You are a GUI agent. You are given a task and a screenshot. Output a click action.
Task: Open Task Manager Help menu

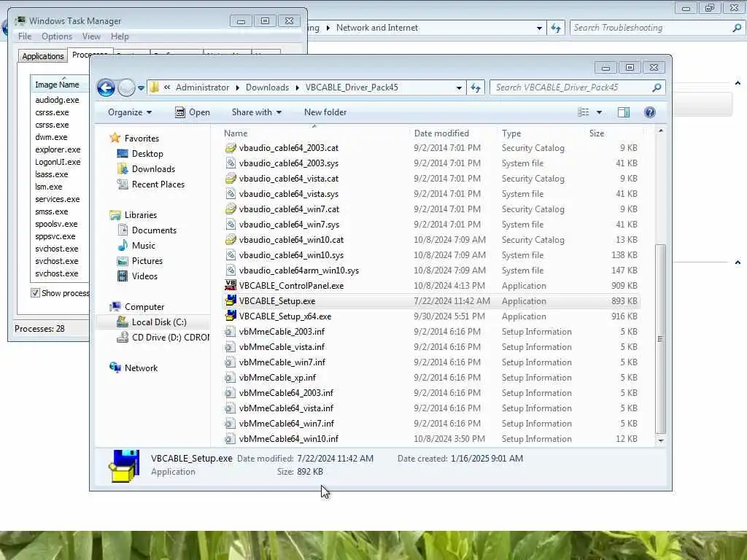click(x=120, y=36)
